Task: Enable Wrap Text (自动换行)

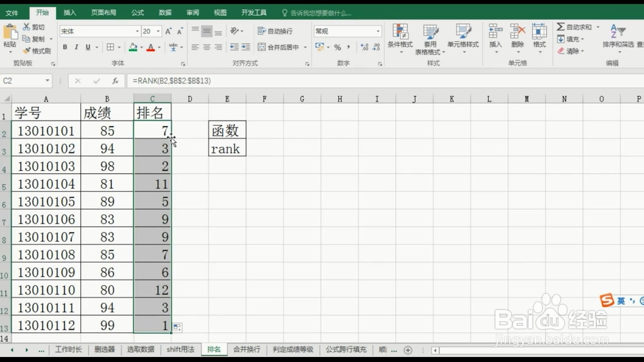Action: [x=276, y=30]
